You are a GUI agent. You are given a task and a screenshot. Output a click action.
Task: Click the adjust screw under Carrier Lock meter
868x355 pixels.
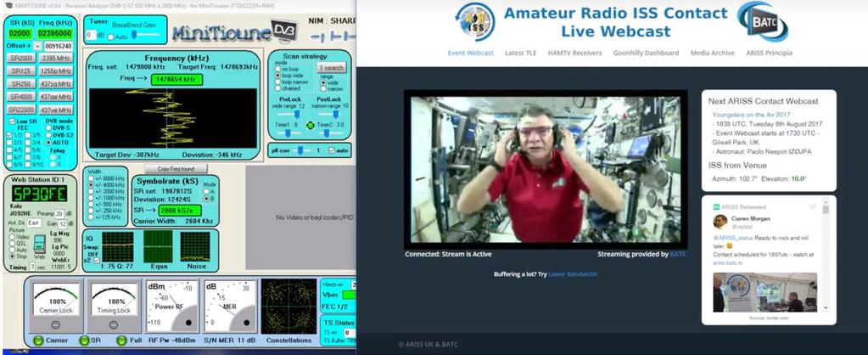pos(56,325)
